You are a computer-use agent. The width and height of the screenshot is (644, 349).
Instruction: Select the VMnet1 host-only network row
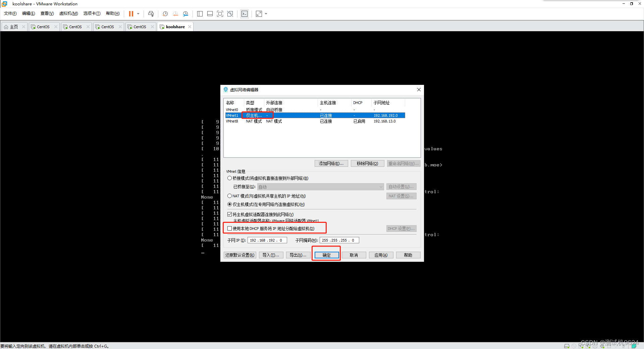point(315,115)
